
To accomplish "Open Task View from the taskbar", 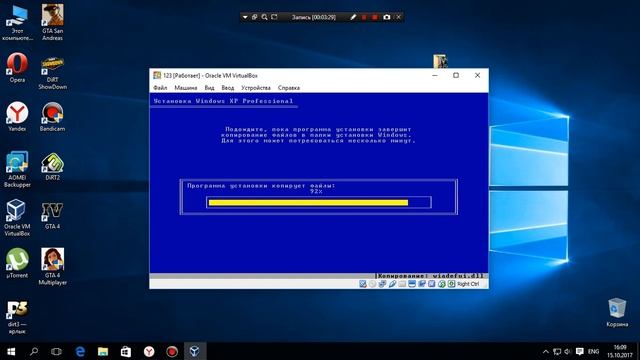I will click(x=56, y=351).
